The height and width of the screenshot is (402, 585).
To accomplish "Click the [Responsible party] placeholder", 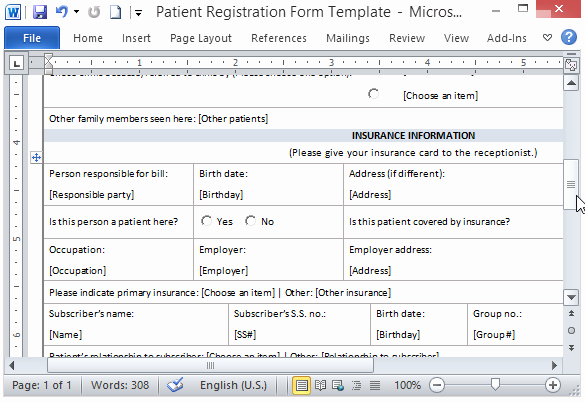I will coord(91,195).
